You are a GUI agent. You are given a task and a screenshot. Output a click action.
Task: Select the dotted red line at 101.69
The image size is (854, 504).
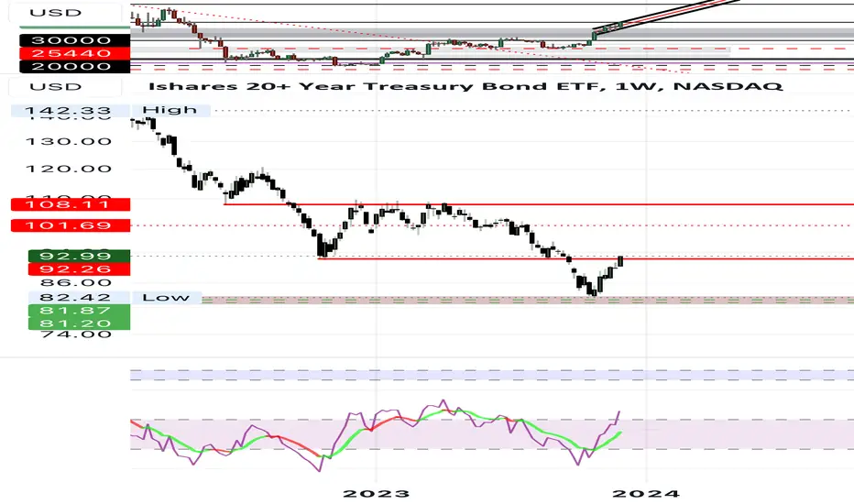coord(492,225)
